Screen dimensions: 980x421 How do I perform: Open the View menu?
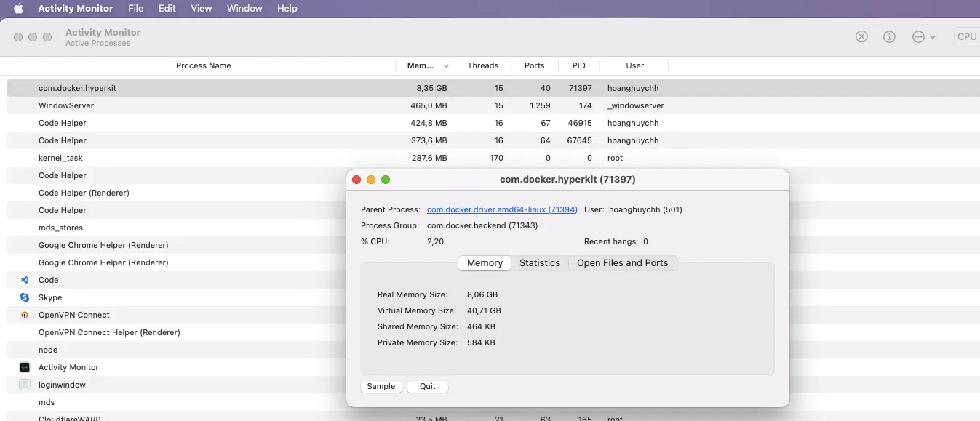point(201,9)
